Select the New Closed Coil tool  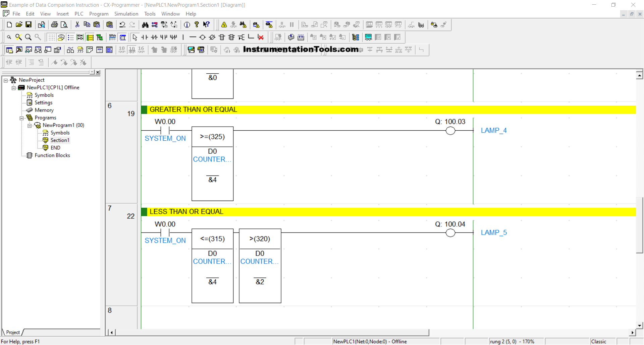tap(212, 37)
